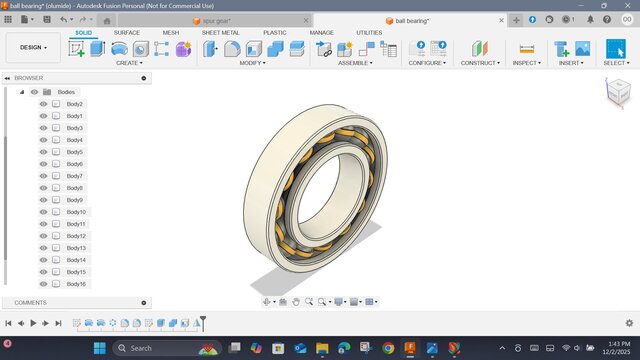Hide Body14 using its eye icon

point(43,260)
